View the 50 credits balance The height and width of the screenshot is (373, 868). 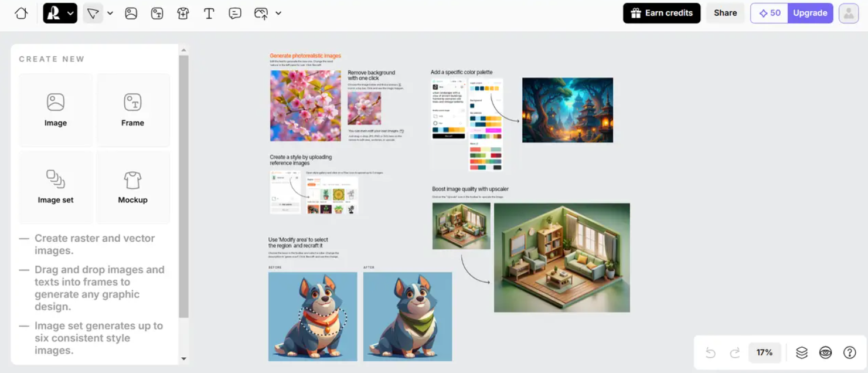[x=770, y=13]
